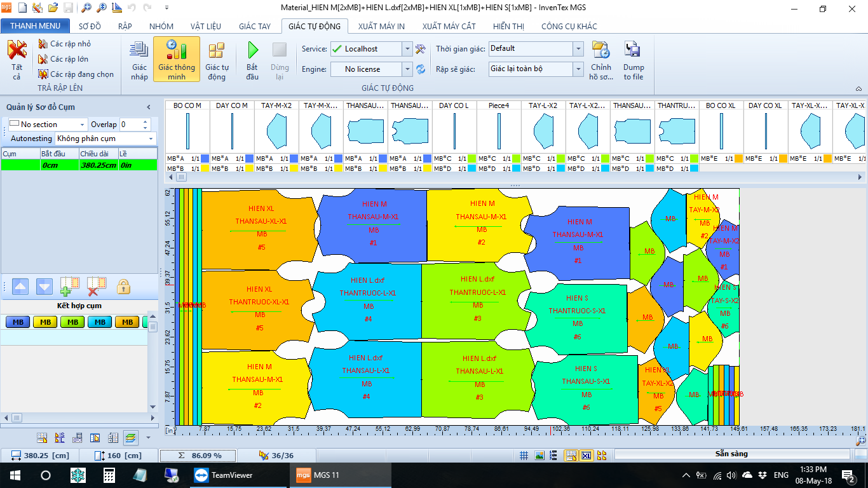Image resolution: width=868 pixels, height=488 pixels.
Task: Click the Open folder icon in quick access toolbar
Action: click(x=53, y=8)
